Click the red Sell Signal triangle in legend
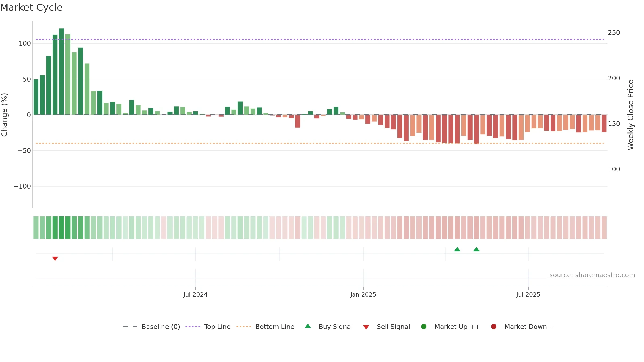The height and width of the screenshot is (362, 644). coord(366,327)
